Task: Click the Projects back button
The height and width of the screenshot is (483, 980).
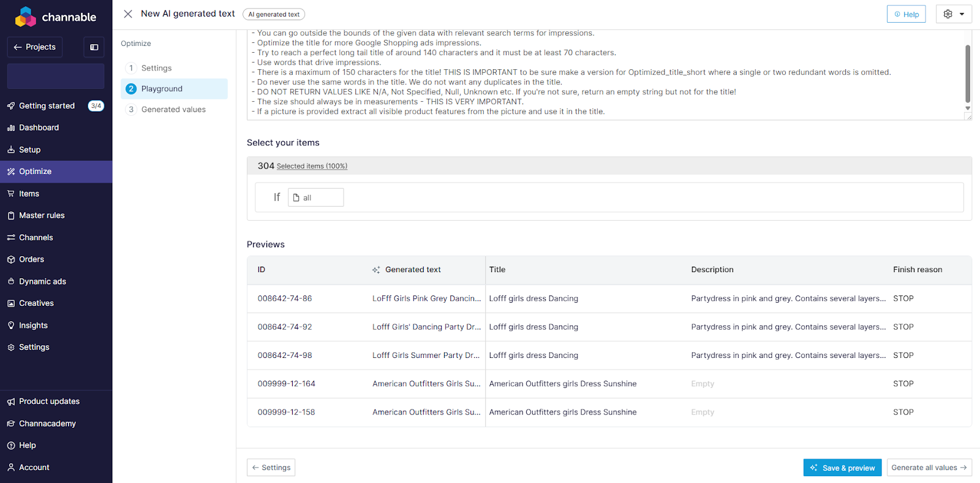Action: (35, 47)
